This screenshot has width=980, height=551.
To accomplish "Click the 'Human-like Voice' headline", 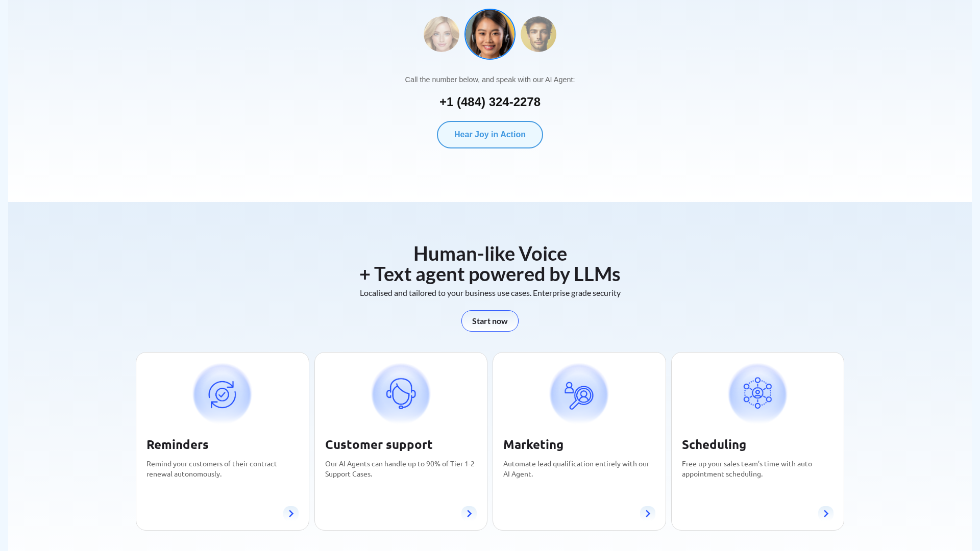I will pos(489,254).
